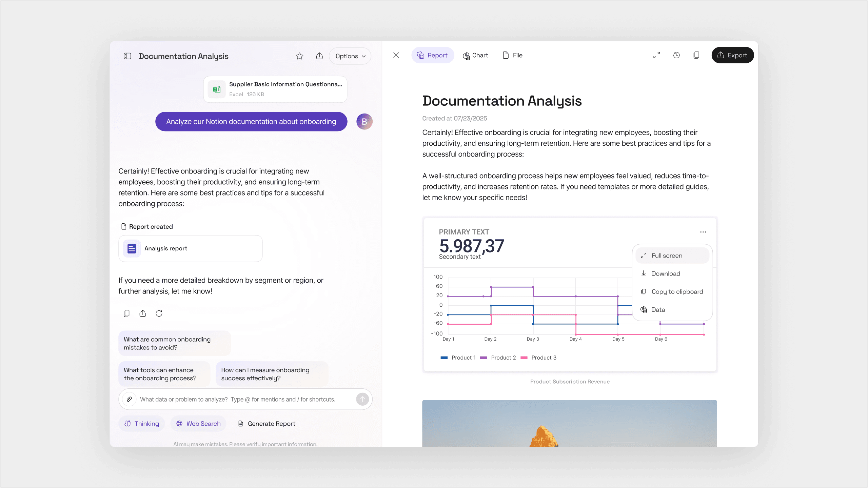The height and width of the screenshot is (488, 868).
Task: Open the Options dropdown
Action: (350, 56)
